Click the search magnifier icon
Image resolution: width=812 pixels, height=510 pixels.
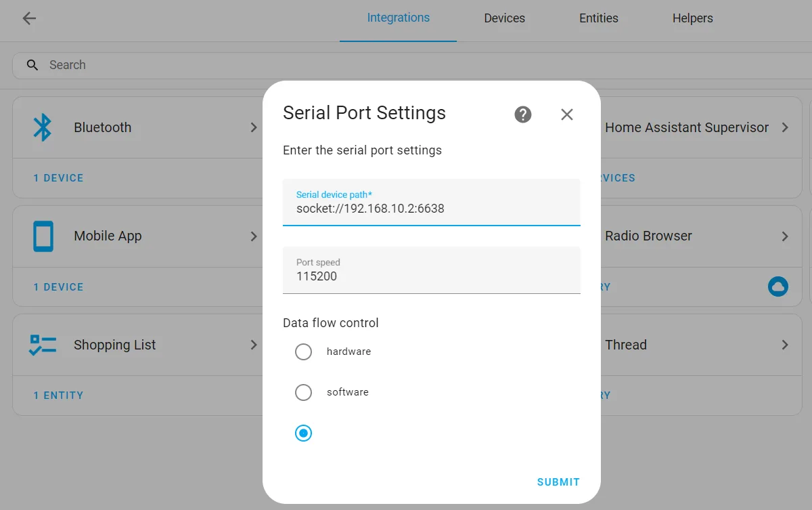pos(32,65)
